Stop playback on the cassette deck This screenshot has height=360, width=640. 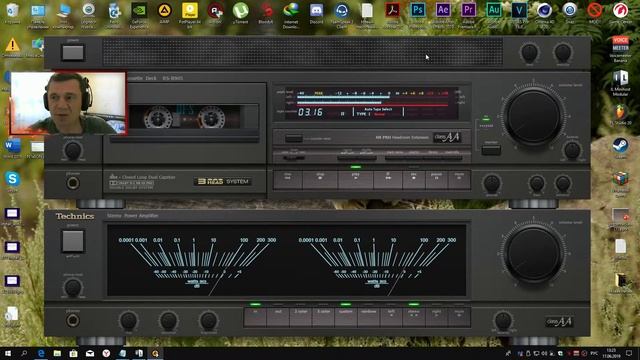tap(320, 180)
